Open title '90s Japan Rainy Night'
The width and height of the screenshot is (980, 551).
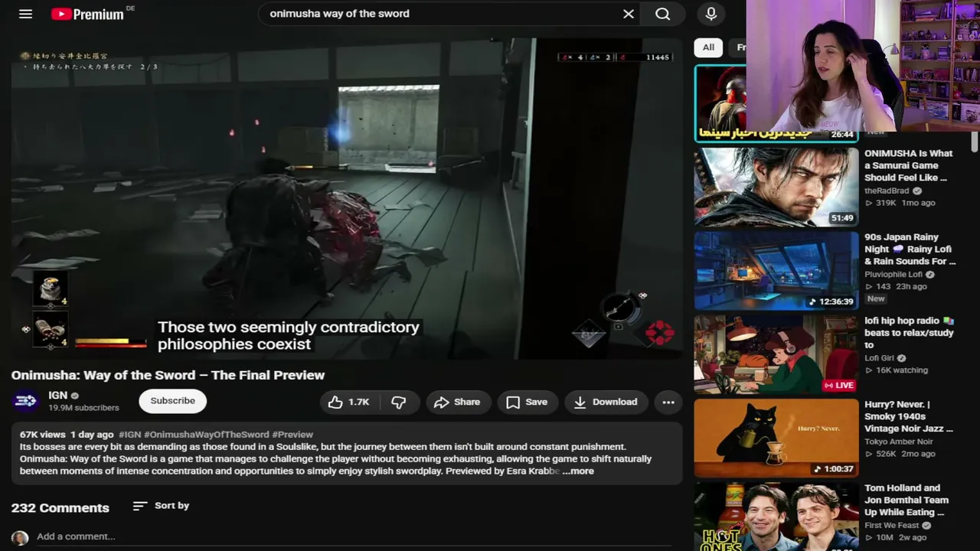pos(910,249)
